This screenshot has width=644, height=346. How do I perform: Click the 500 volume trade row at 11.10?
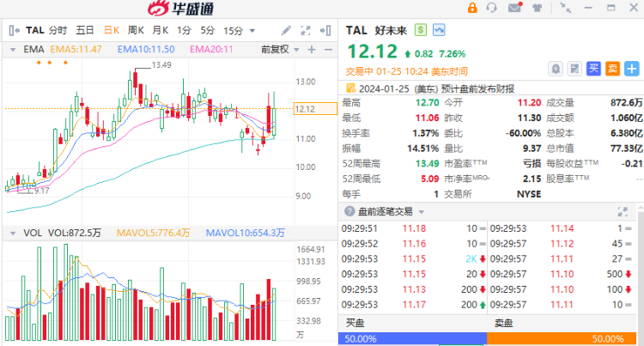[562, 274]
